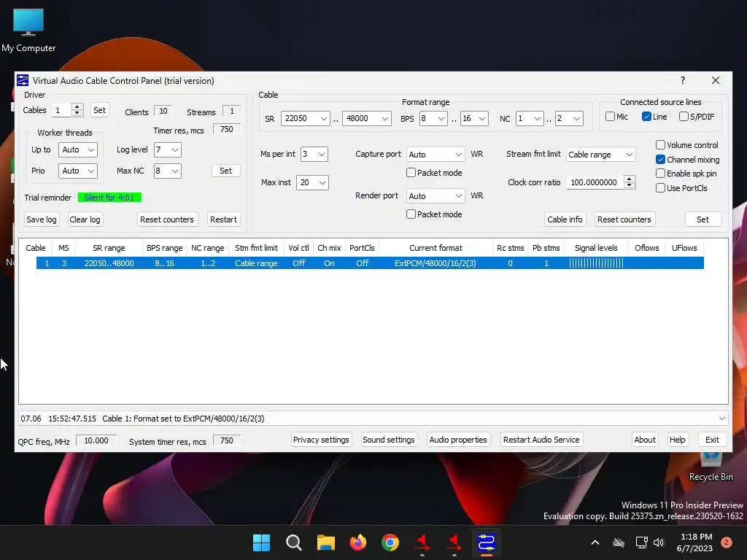Click the Clear log button

pos(85,219)
